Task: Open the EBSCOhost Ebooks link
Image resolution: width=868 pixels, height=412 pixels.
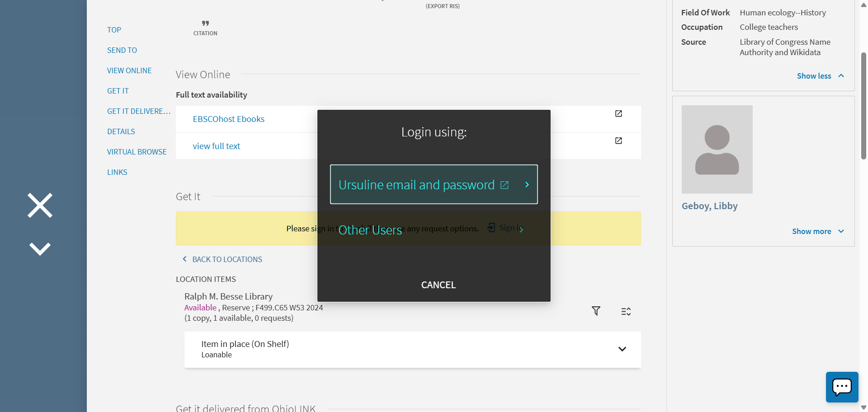Action: [x=228, y=119]
